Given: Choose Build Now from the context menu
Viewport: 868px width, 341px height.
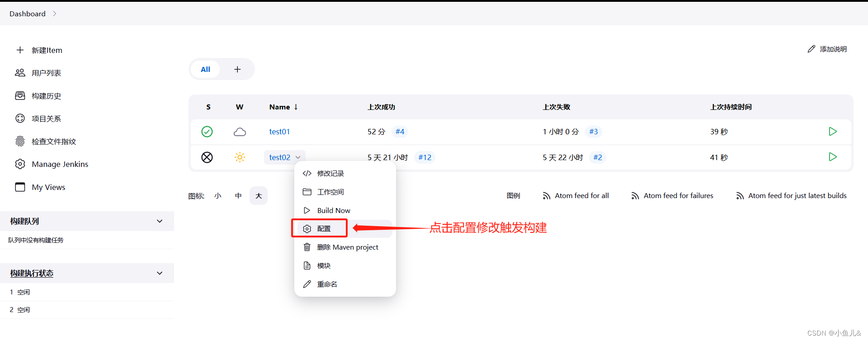Looking at the screenshot, I should (x=345, y=210).
